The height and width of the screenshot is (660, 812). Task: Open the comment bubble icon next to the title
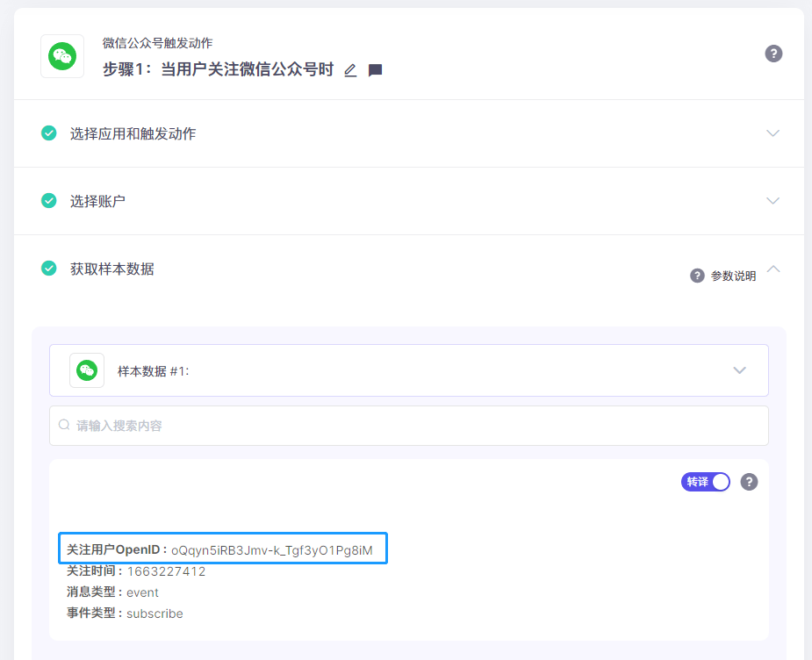[x=374, y=69]
